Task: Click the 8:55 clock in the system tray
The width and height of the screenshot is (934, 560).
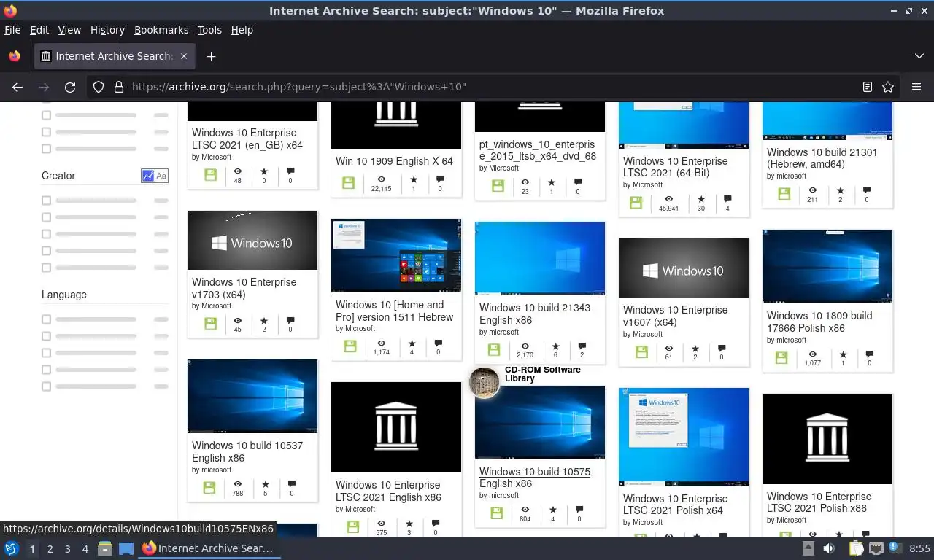Action: [x=920, y=548]
